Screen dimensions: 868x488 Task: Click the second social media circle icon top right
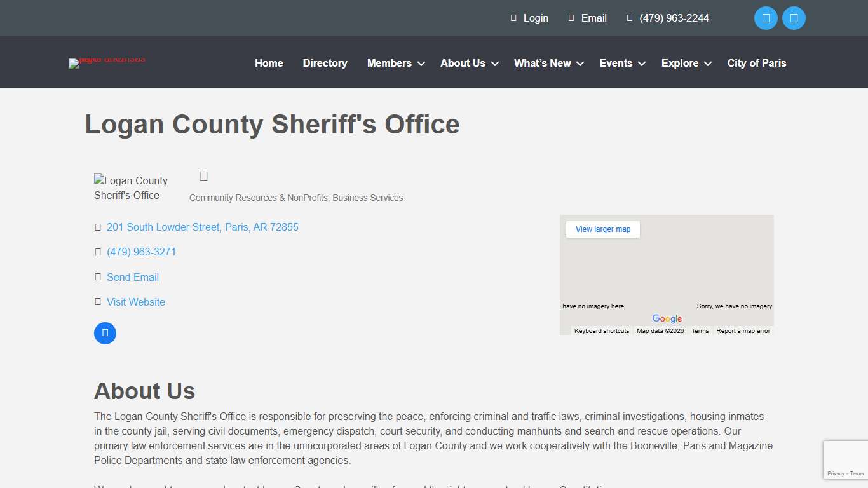[x=794, y=18]
